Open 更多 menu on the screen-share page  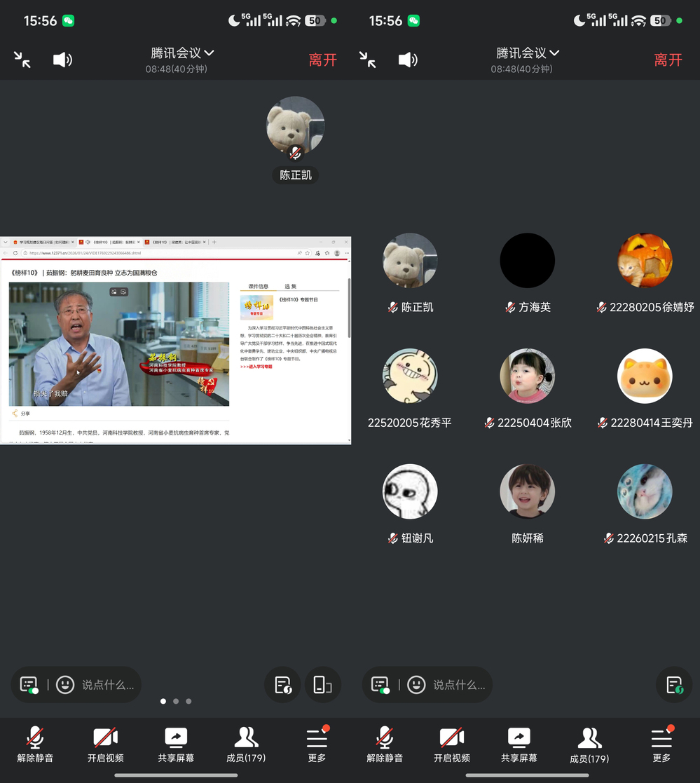click(x=317, y=744)
